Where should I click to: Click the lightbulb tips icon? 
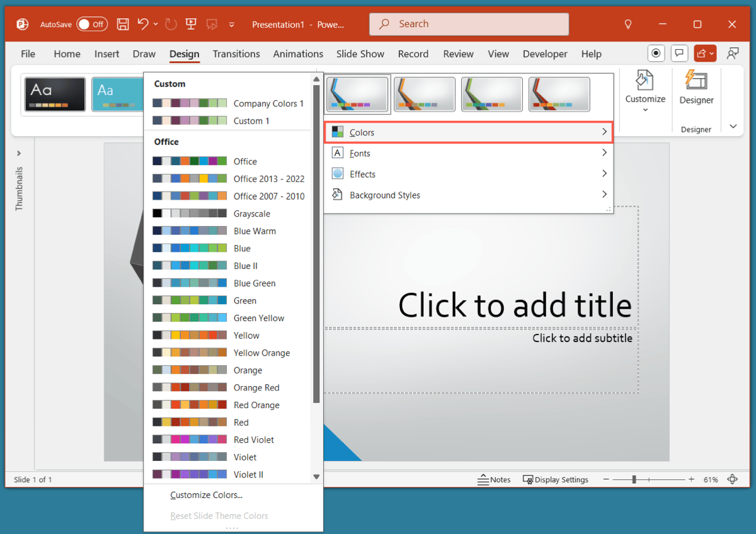coord(627,25)
